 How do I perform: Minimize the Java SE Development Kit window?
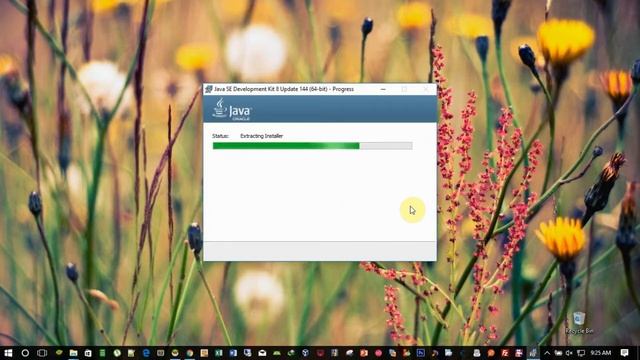pyautogui.click(x=383, y=89)
